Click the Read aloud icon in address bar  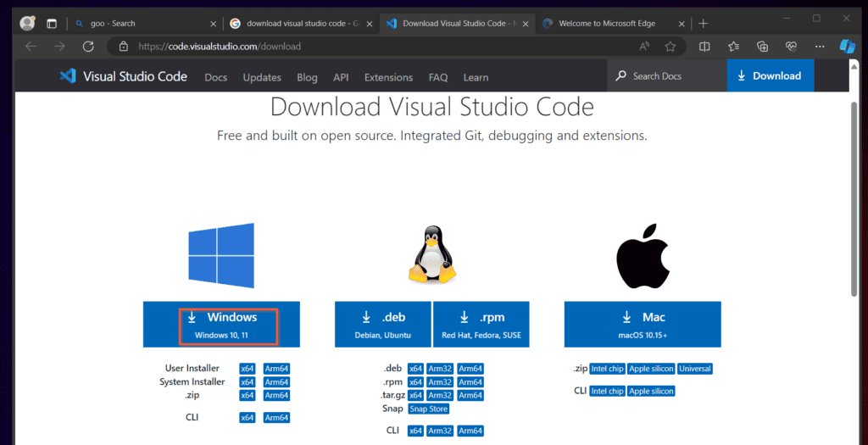coord(644,47)
